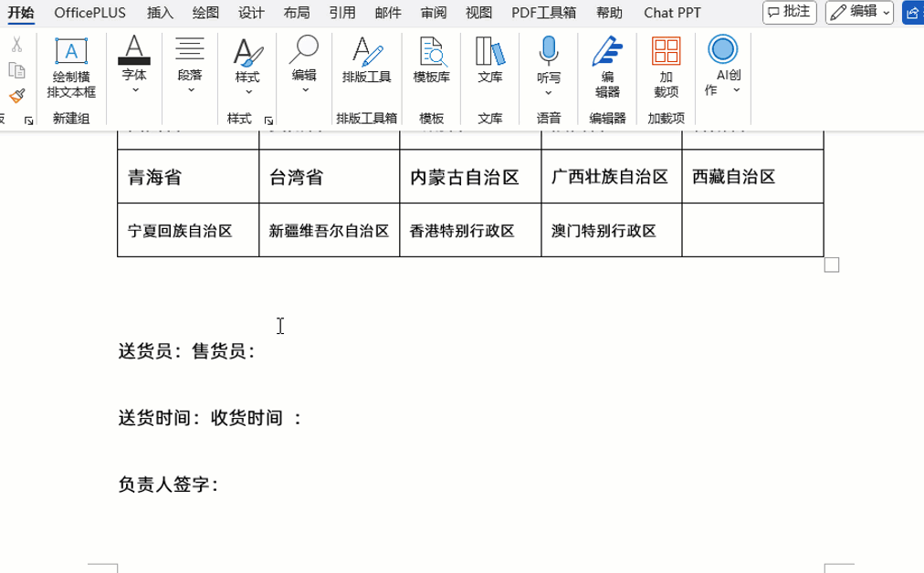Open the 模板库 template library
This screenshot has width=924, height=573.
(x=431, y=59)
